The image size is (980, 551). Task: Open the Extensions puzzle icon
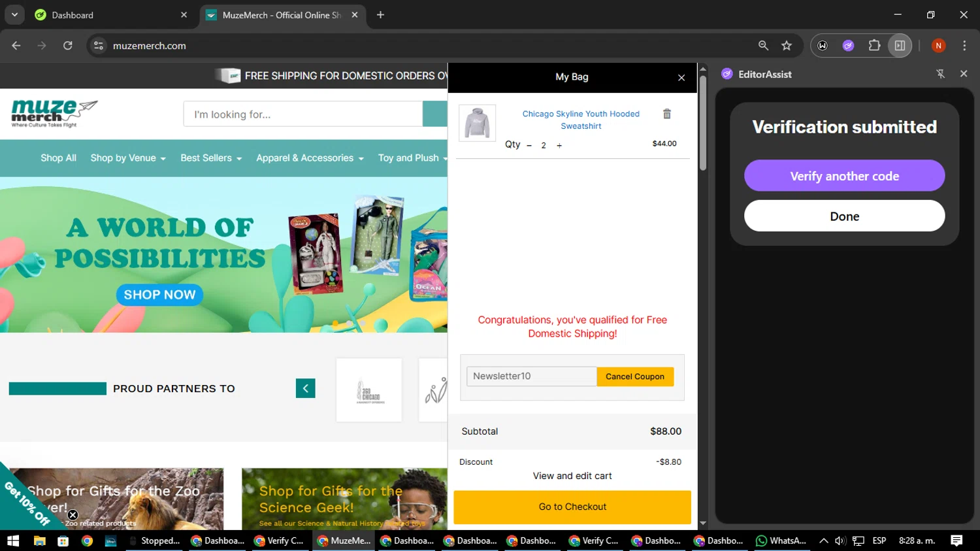tap(874, 46)
